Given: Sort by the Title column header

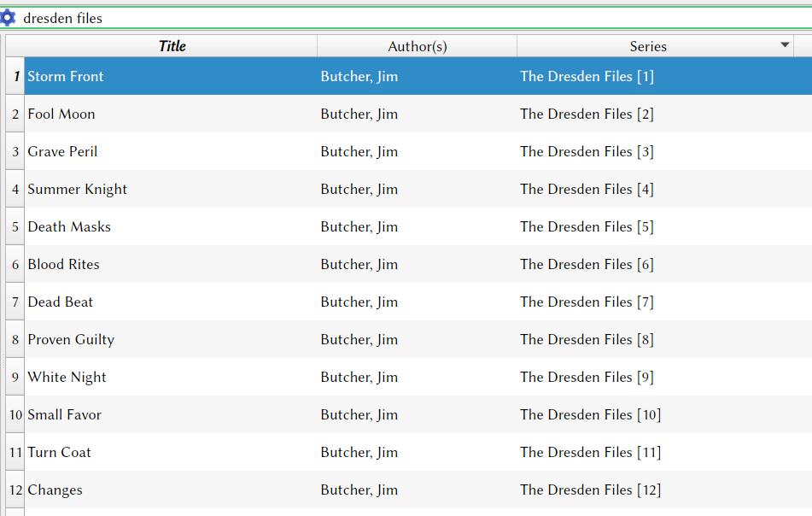Looking at the screenshot, I should coord(172,46).
